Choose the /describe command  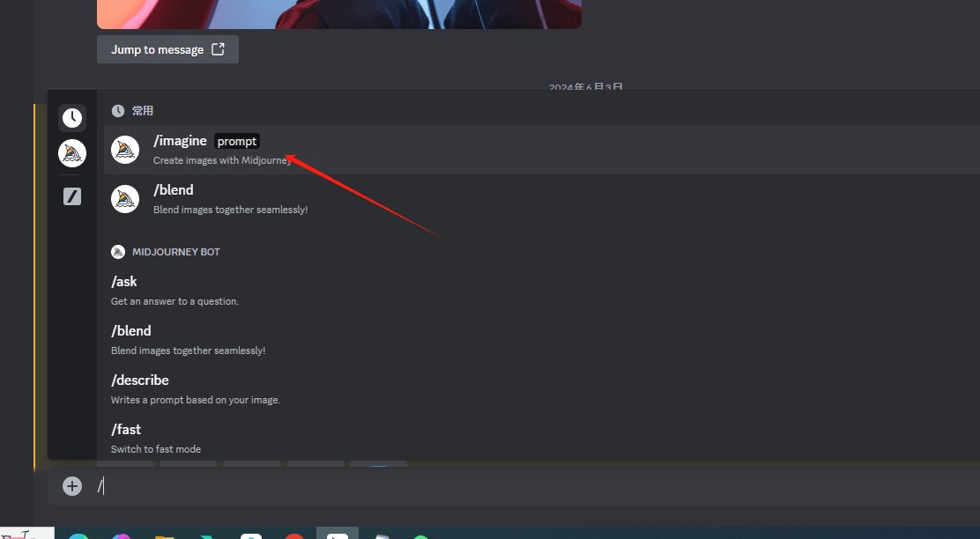coord(541,389)
